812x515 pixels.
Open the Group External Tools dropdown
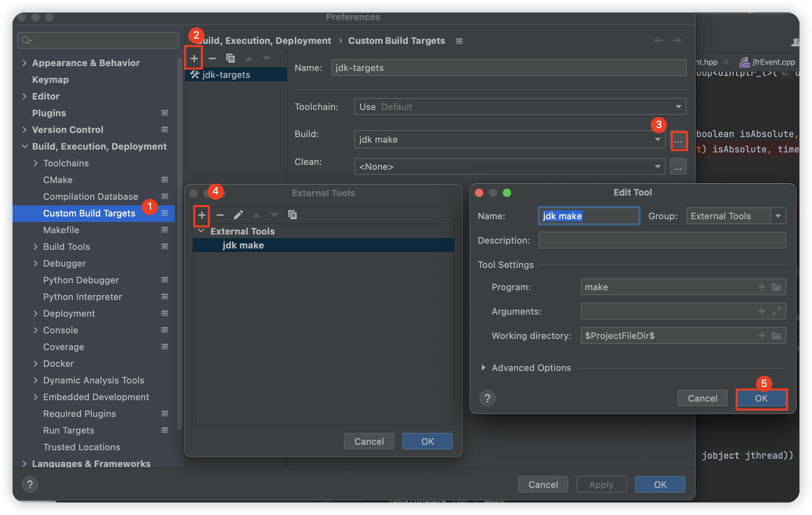pyautogui.click(x=778, y=216)
